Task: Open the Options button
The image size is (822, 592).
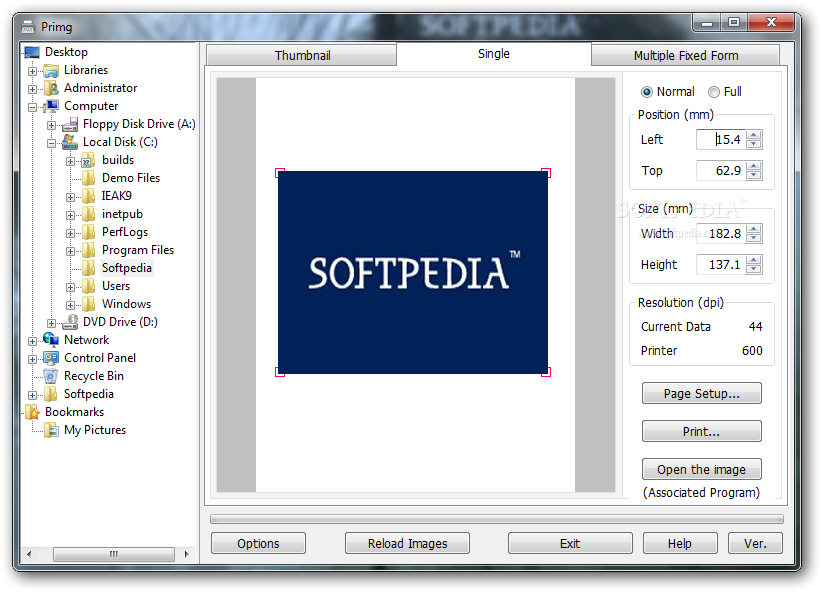Action: (258, 543)
